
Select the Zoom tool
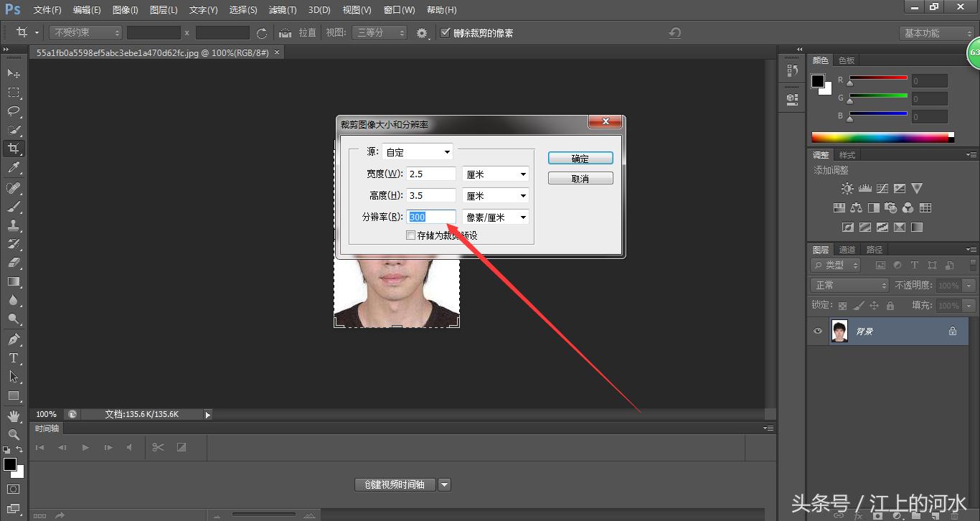(14, 434)
